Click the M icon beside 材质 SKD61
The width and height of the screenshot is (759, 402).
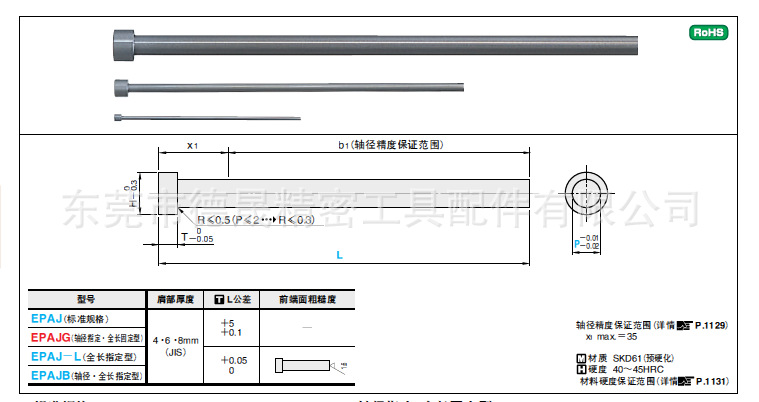tap(581, 358)
